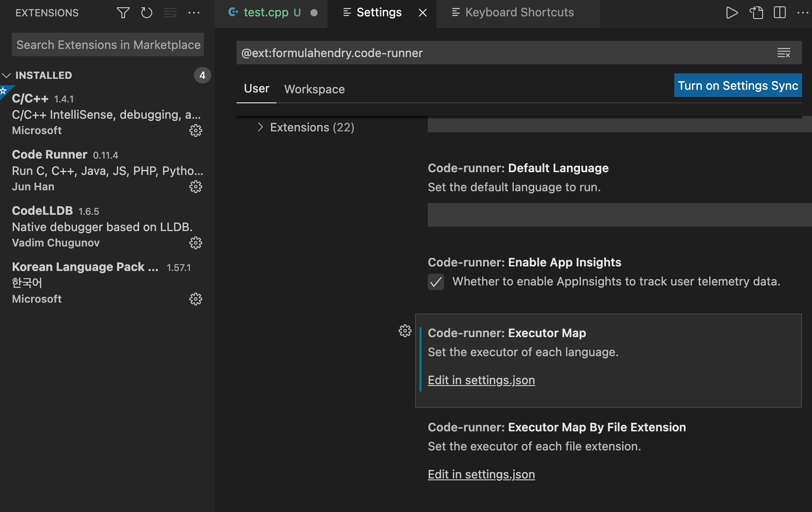Focus Search Extensions in Marketplace field
812x512 pixels.
pyautogui.click(x=108, y=45)
